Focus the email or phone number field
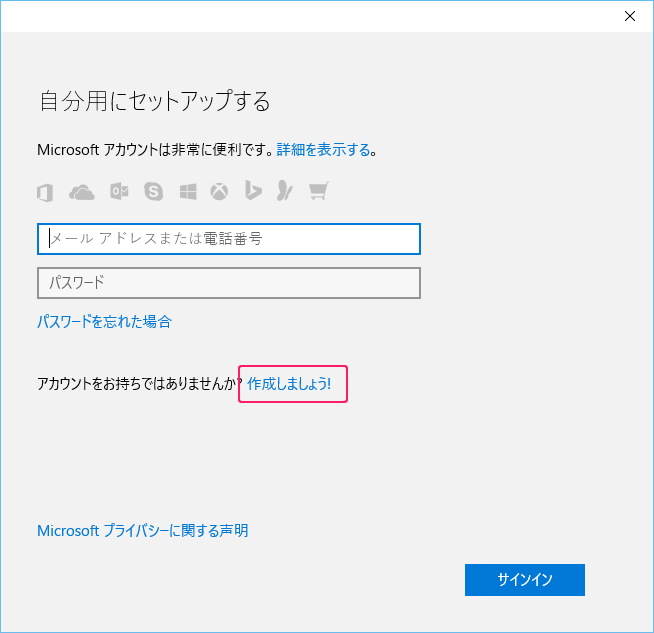Screen dimensions: 654x633 pos(229,239)
